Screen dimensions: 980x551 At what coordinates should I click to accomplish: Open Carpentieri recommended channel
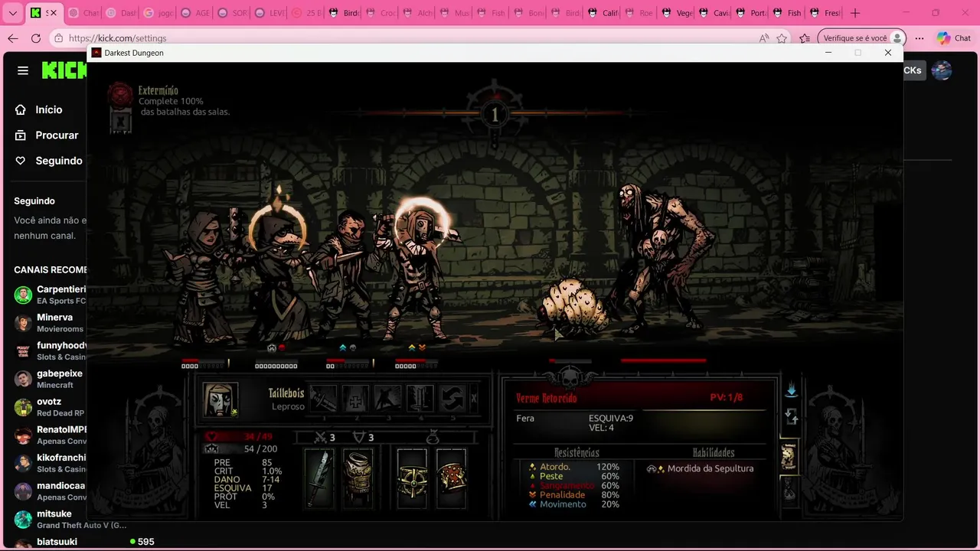coord(49,295)
